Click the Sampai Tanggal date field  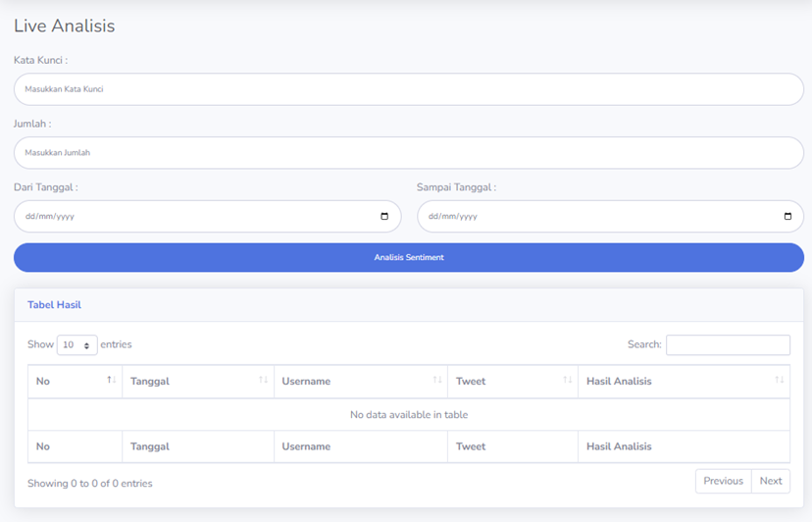(598, 217)
